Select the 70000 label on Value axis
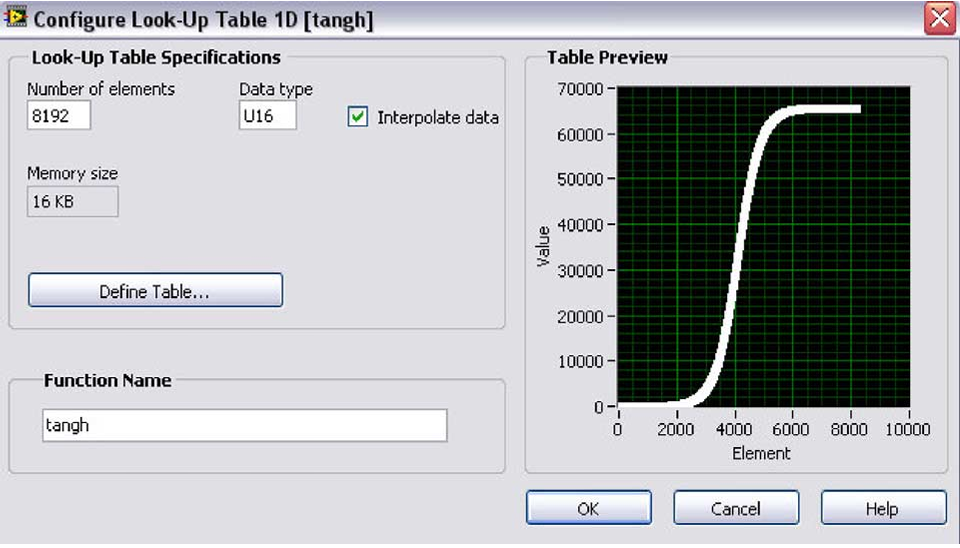This screenshot has width=960, height=548. click(x=580, y=89)
